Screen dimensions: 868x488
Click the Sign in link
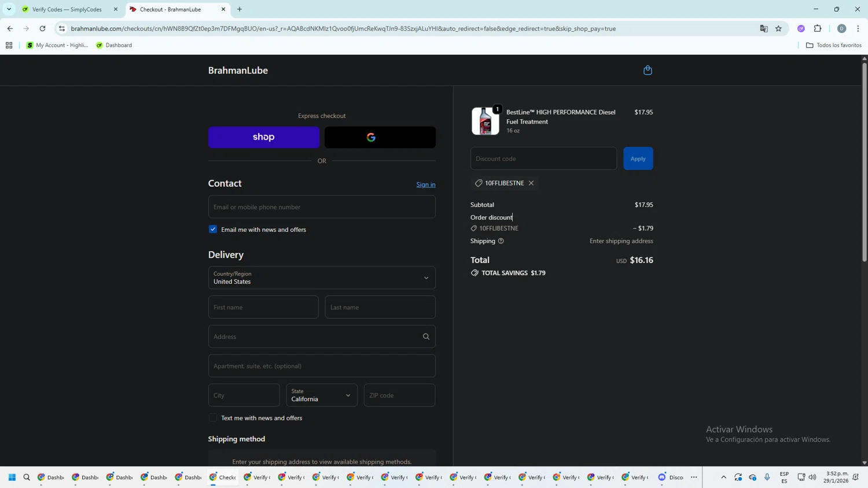pos(426,184)
